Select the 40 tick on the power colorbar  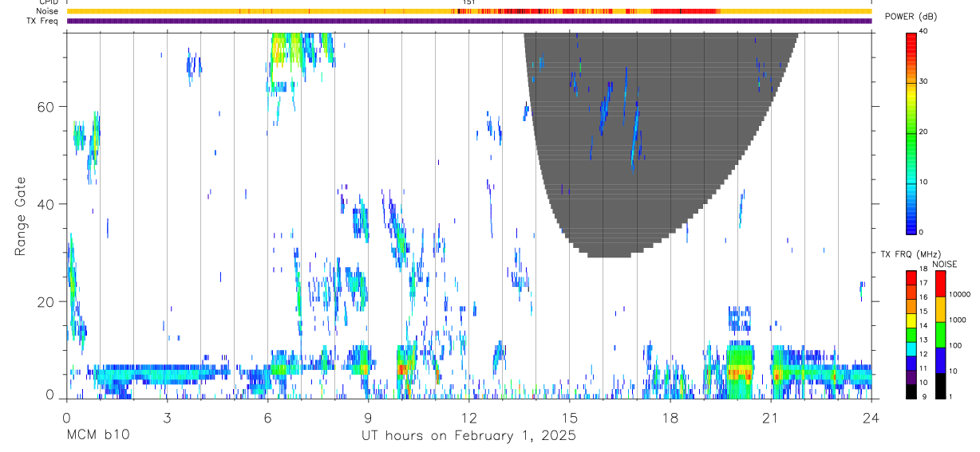924,31
